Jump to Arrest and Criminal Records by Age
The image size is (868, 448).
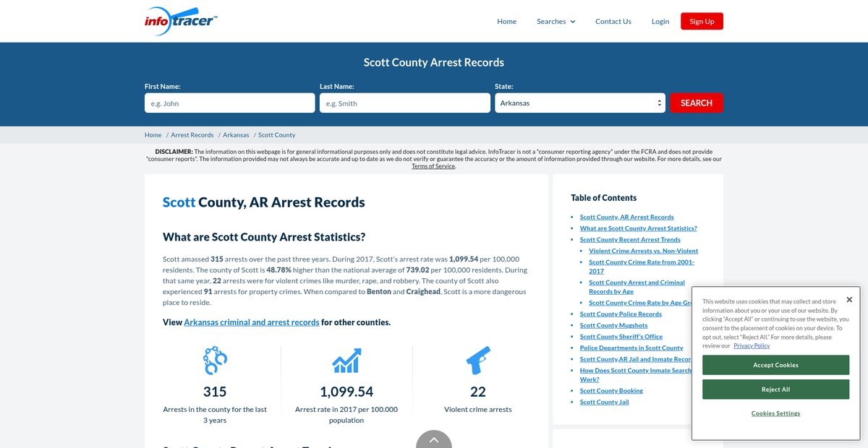[x=637, y=287]
